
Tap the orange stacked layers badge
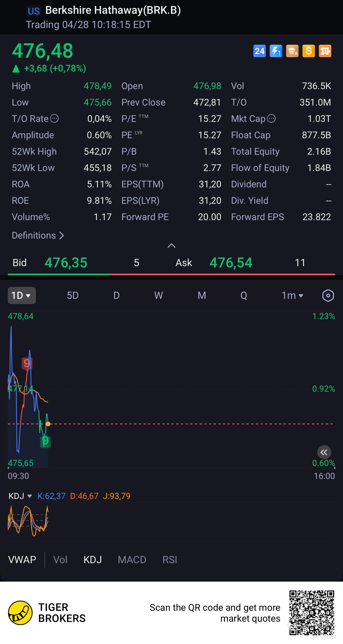pyautogui.click(x=292, y=51)
